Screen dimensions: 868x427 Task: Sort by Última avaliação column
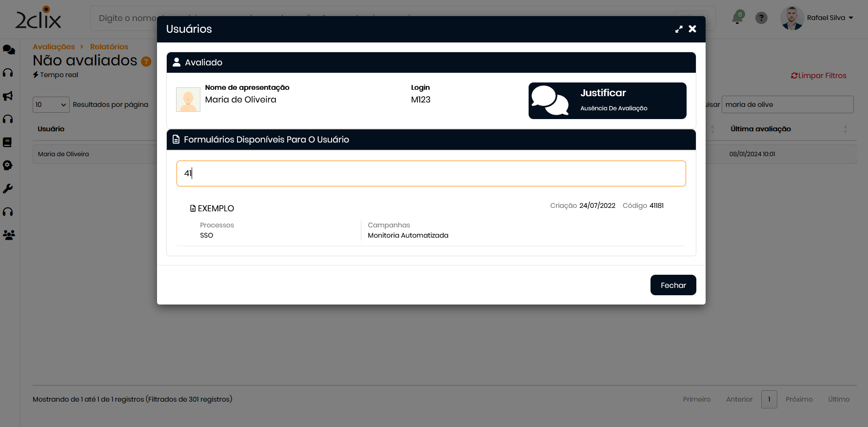[x=761, y=129]
